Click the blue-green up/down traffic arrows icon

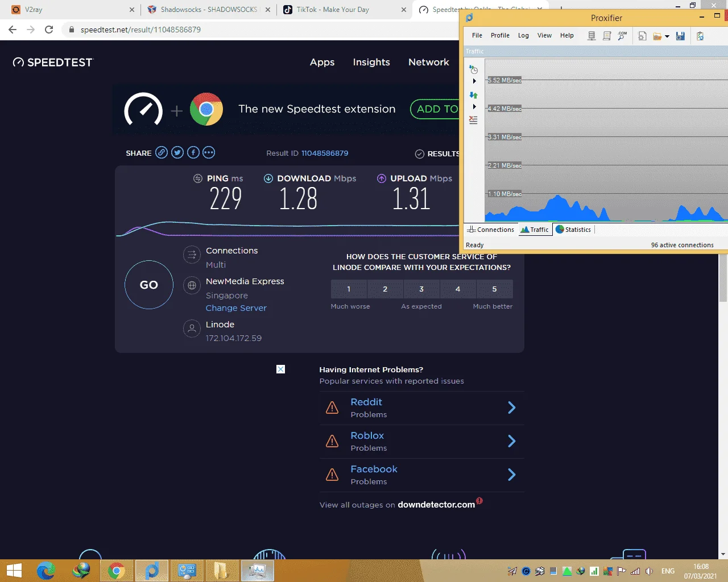(473, 95)
